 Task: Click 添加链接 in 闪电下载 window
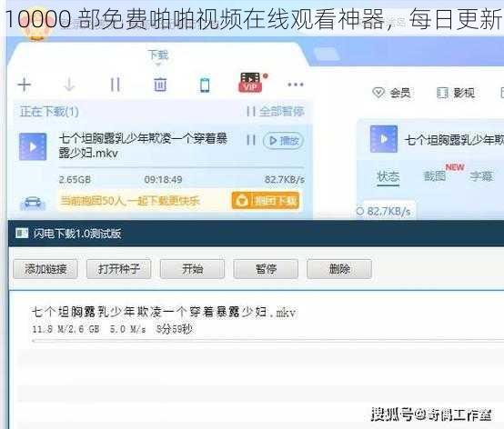tap(45, 269)
